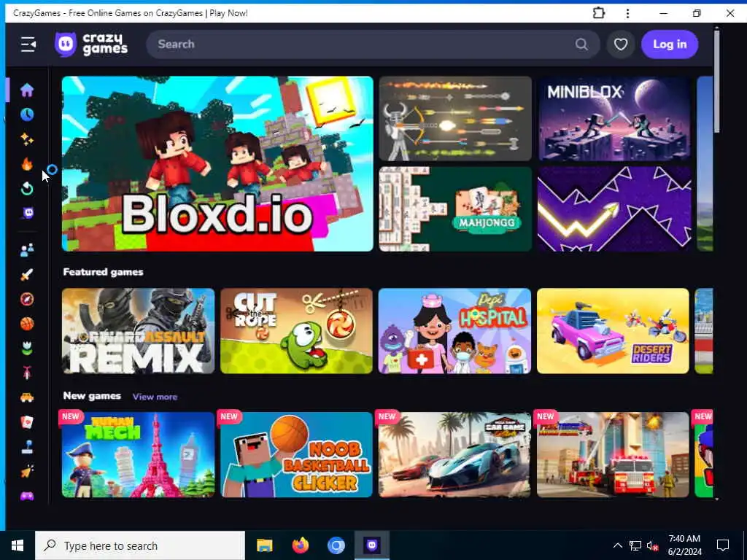Open Pepi Hospital game thumbnail
The width and height of the screenshot is (747, 560).
(x=454, y=330)
